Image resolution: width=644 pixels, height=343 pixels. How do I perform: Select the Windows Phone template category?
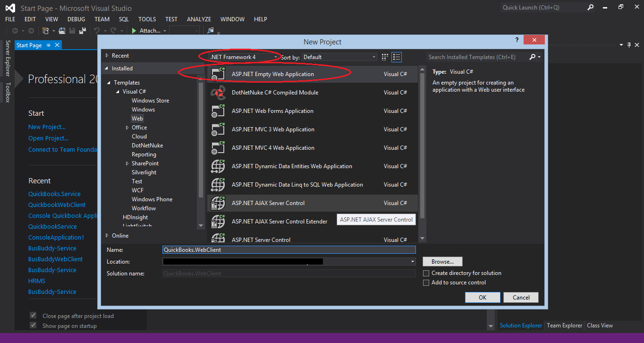click(x=152, y=199)
